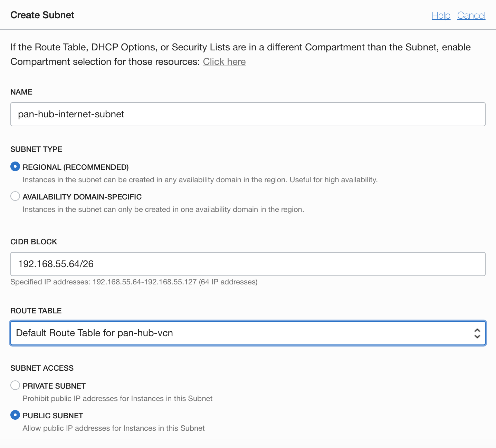
Task: Follow the 'Click here' compartment selection link
Action: 224,61
